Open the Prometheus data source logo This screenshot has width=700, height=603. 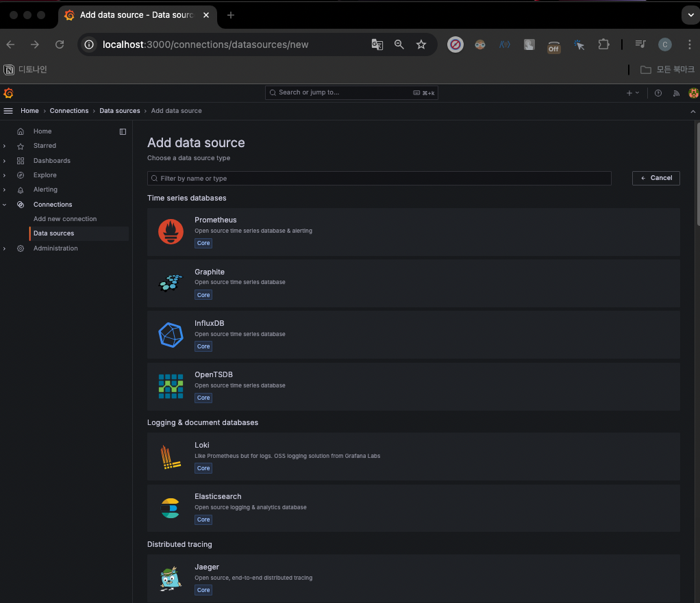coord(171,231)
